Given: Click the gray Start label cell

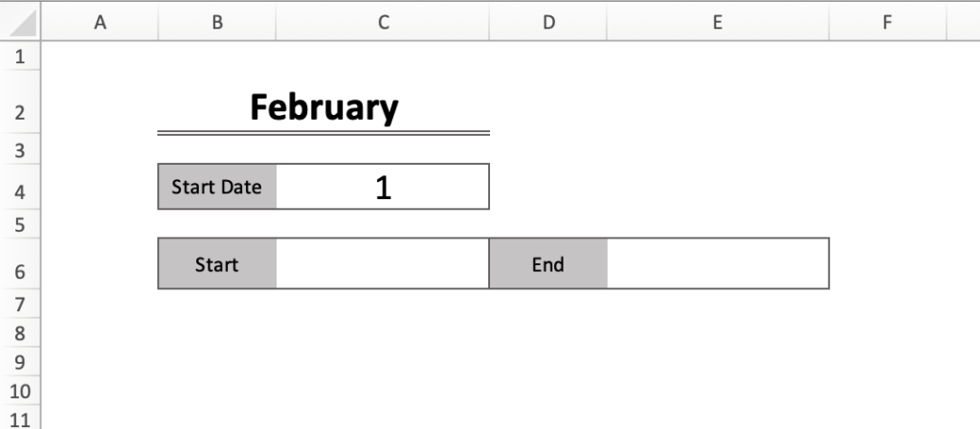Looking at the screenshot, I should 217,264.
